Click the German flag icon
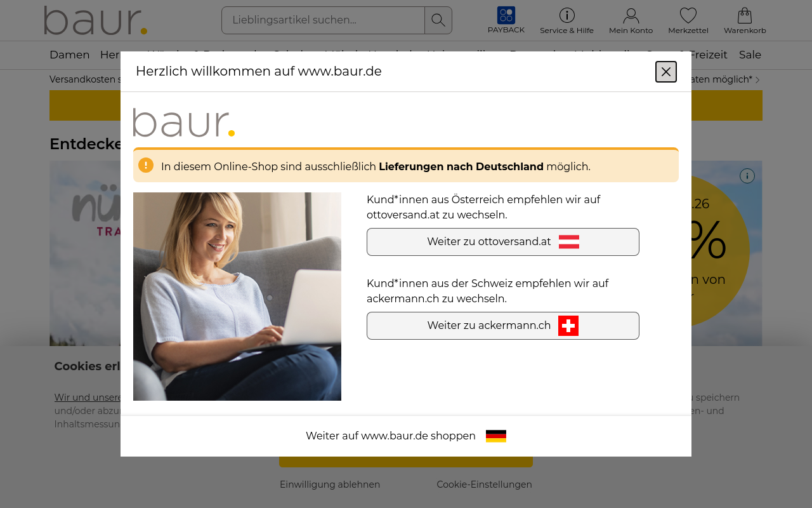The height and width of the screenshot is (508, 812). [x=496, y=436]
